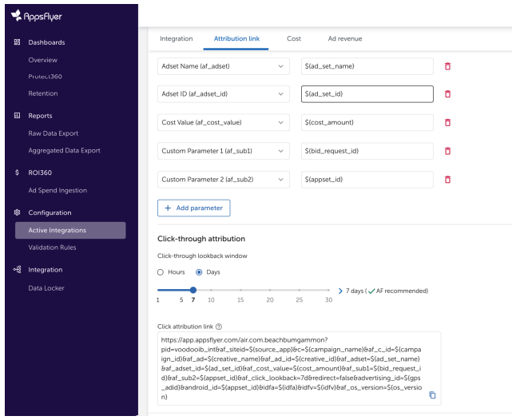512x420 pixels.
Task: Open Ad Spend Ingestion
Action: (x=58, y=190)
